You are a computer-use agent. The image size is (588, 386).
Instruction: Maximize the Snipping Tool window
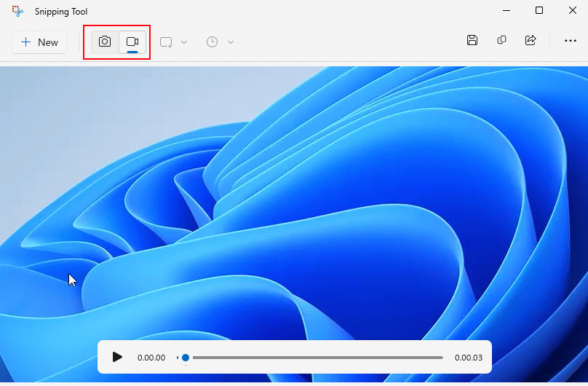point(539,10)
